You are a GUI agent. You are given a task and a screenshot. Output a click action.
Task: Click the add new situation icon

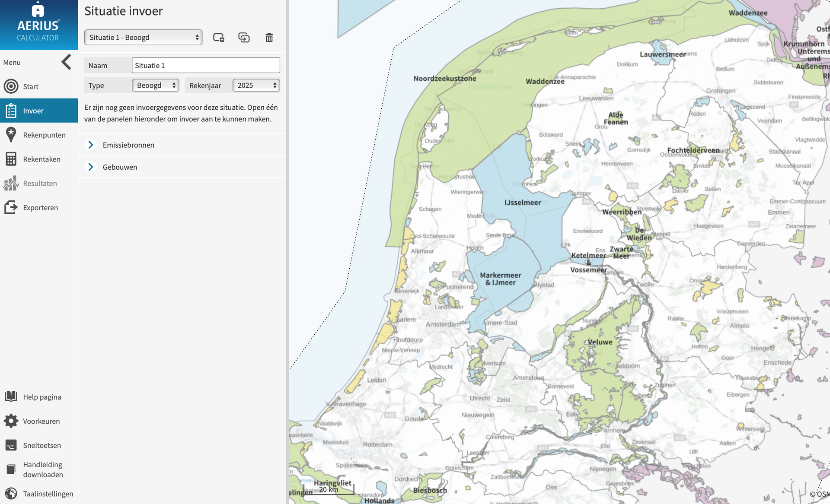[x=219, y=38]
